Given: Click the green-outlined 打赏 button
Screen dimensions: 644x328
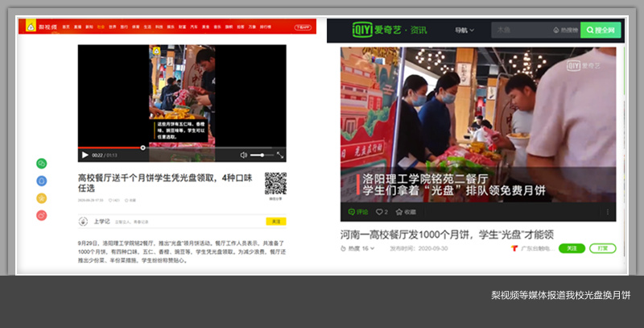Looking at the screenshot, I should (602, 248).
